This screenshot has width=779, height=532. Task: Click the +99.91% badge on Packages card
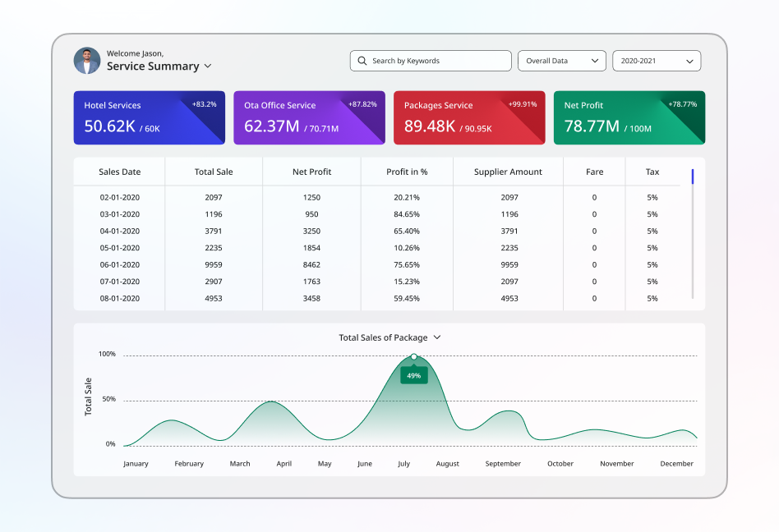523,104
